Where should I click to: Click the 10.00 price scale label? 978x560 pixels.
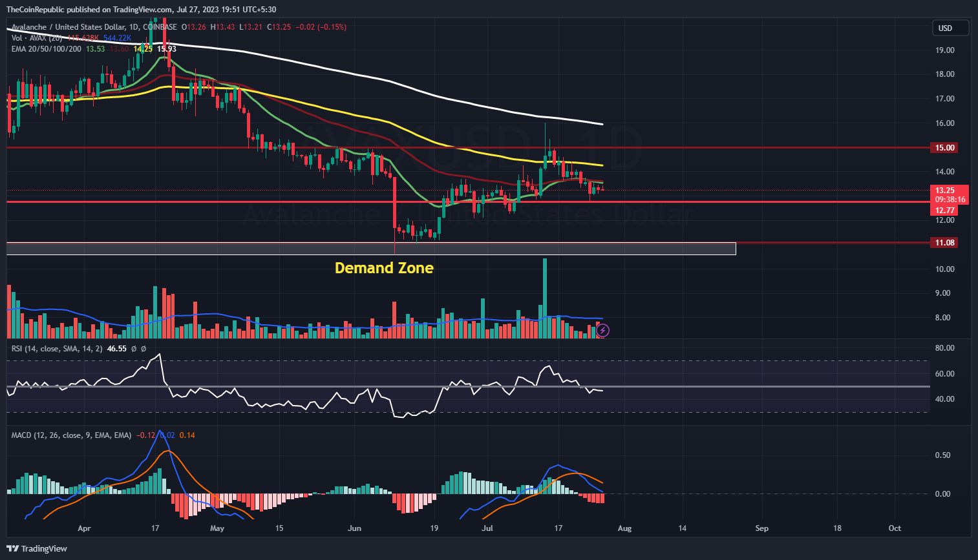click(x=945, y=269)
